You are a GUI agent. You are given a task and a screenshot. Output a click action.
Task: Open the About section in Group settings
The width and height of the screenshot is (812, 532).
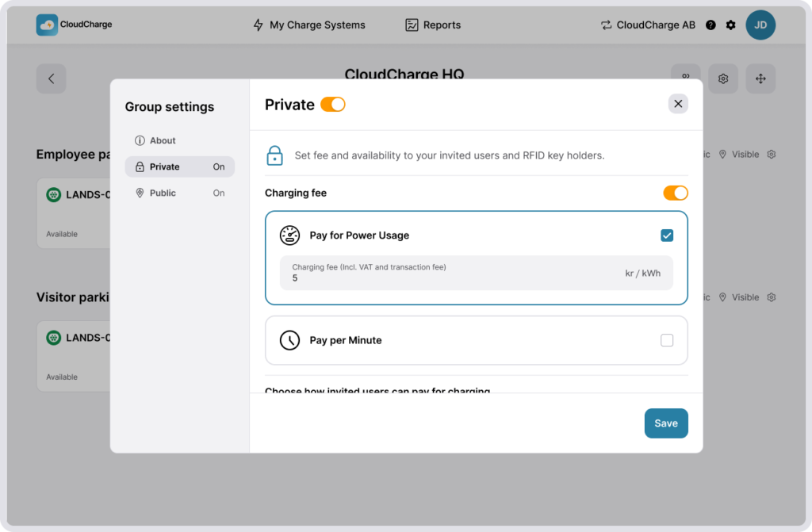pos(163,140)
